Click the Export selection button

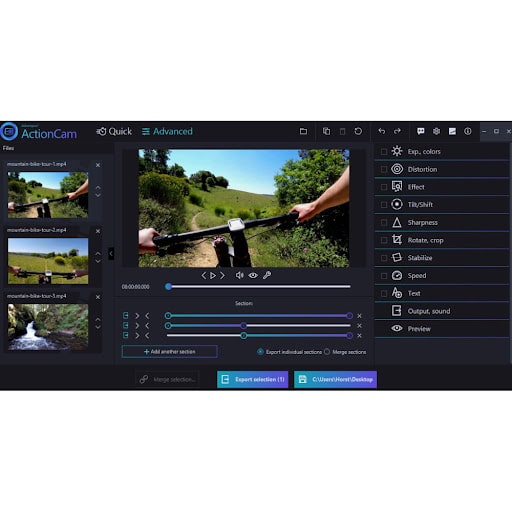pyautogui.click(x=253, y=379)
